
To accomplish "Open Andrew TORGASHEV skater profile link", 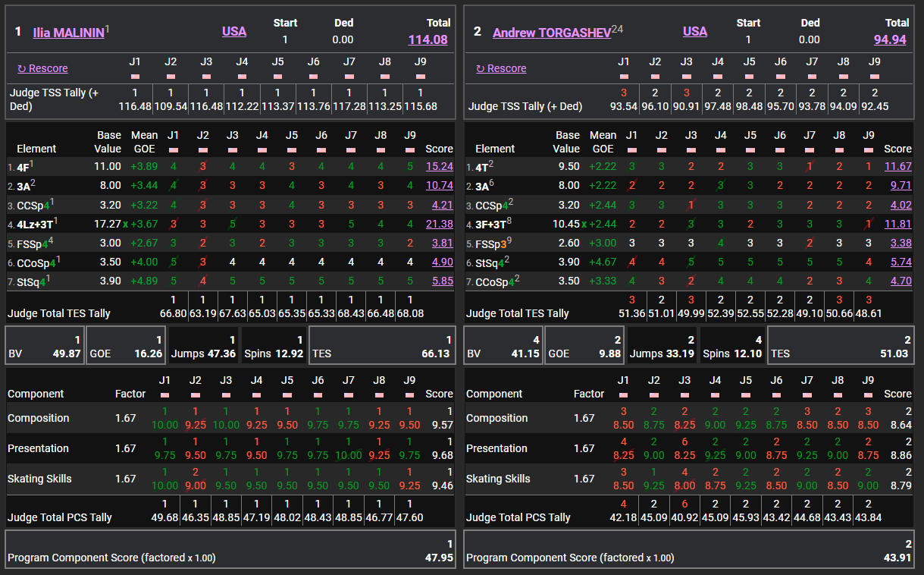I will 551,33.
